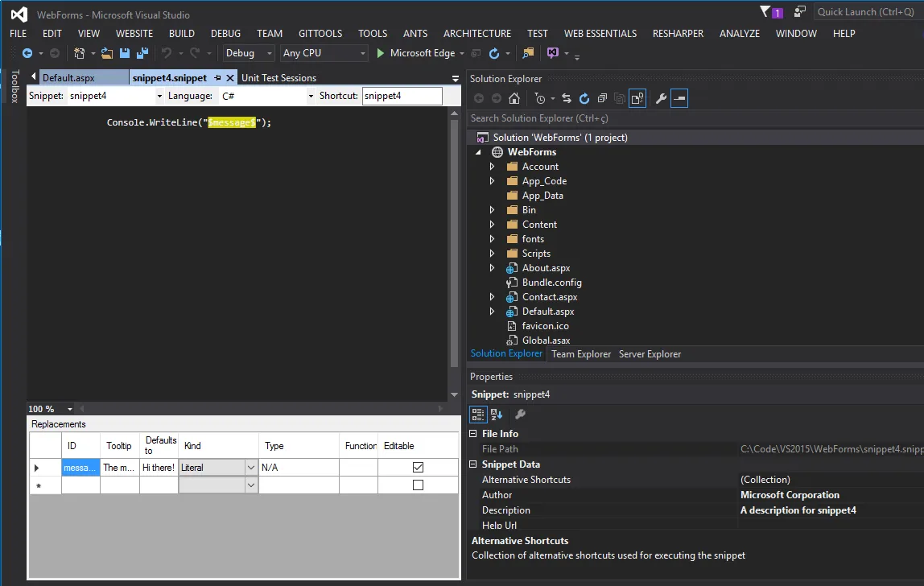Open Properties via the wrench icon in Solution Explorer
924x586 pixels.
tap(661, 98)
